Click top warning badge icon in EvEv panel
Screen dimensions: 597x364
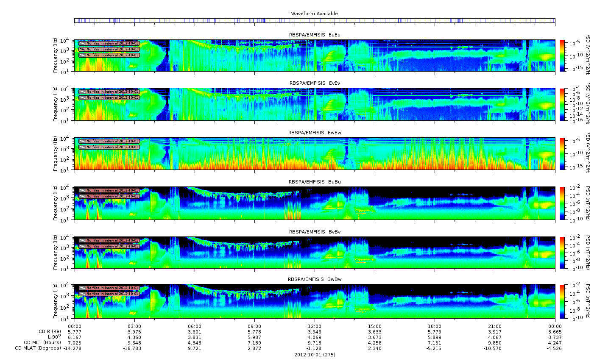tap(82, 92)
